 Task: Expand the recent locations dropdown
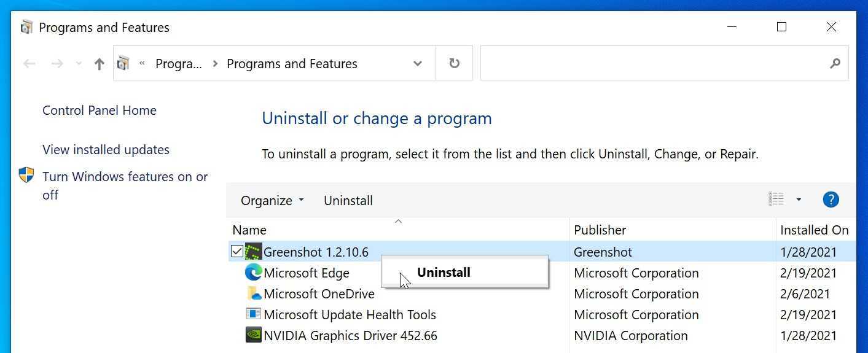tap(78, 64)
